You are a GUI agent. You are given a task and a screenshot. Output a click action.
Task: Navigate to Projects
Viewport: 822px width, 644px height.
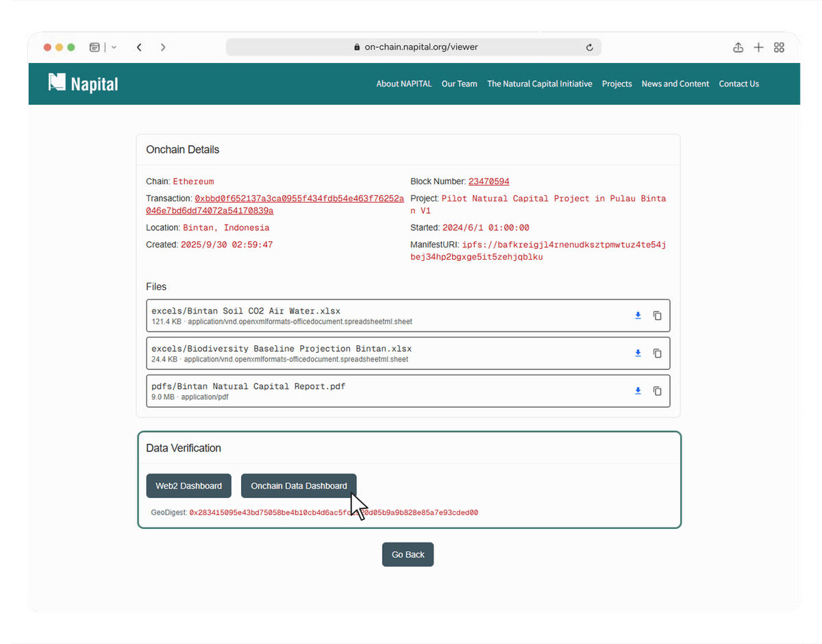pos(617,84)
